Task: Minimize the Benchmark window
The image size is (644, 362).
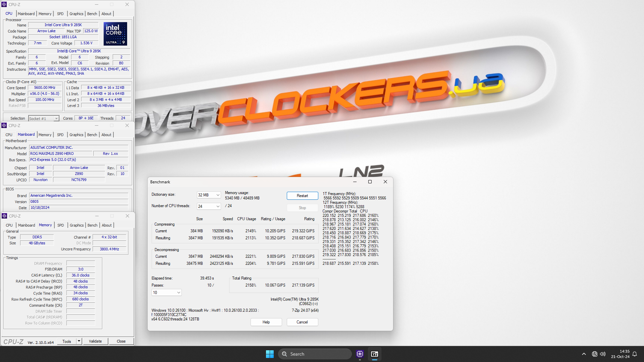Action: point(355,182)
